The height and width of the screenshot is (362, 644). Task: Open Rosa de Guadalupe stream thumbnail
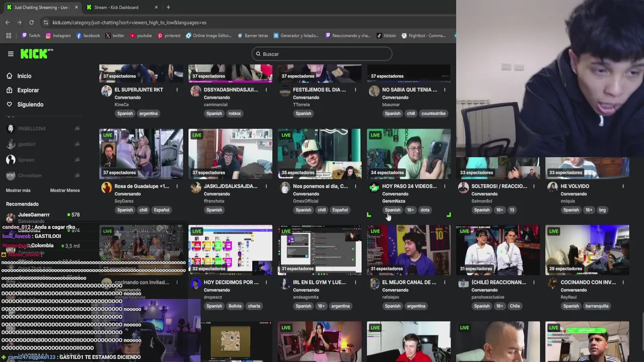tap(141, 154)
